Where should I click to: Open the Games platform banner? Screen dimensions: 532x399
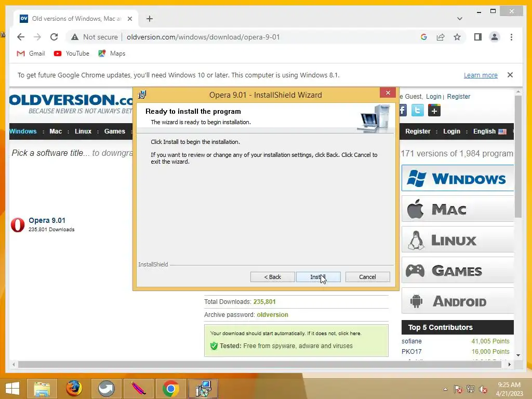pos(457,270)
